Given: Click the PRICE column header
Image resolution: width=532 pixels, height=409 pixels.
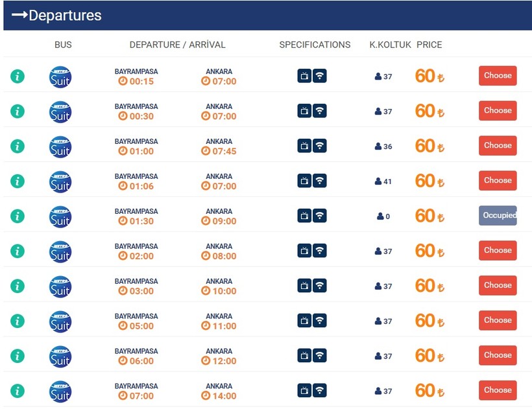Looking at the screenshot, I should click(x=429, y=45).
